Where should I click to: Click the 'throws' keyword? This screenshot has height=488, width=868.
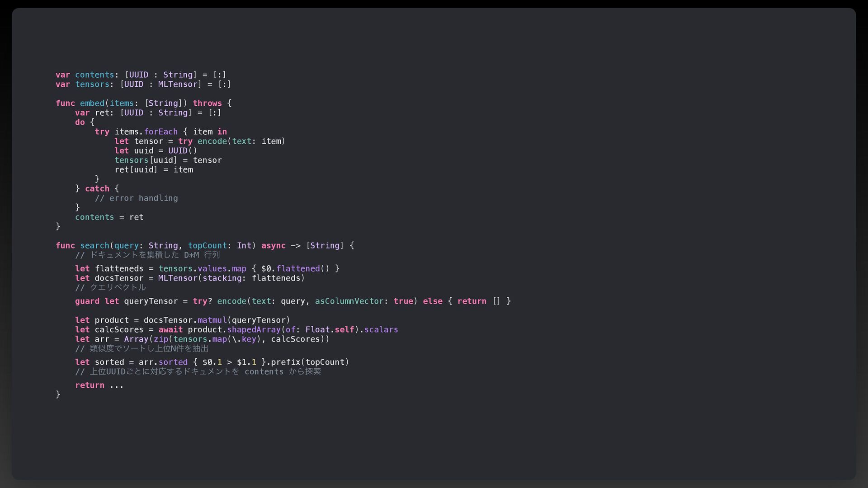pyautogui.click(x=207, y=103)
